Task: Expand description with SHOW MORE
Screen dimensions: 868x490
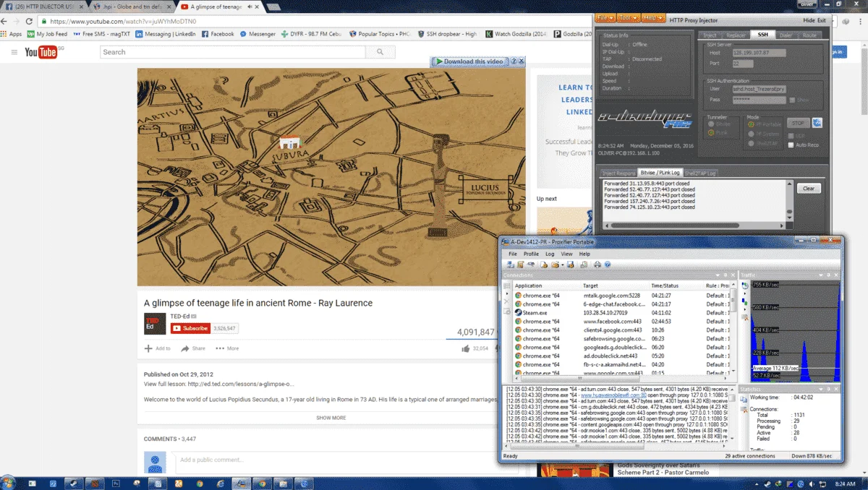Action: coord(331,418)
